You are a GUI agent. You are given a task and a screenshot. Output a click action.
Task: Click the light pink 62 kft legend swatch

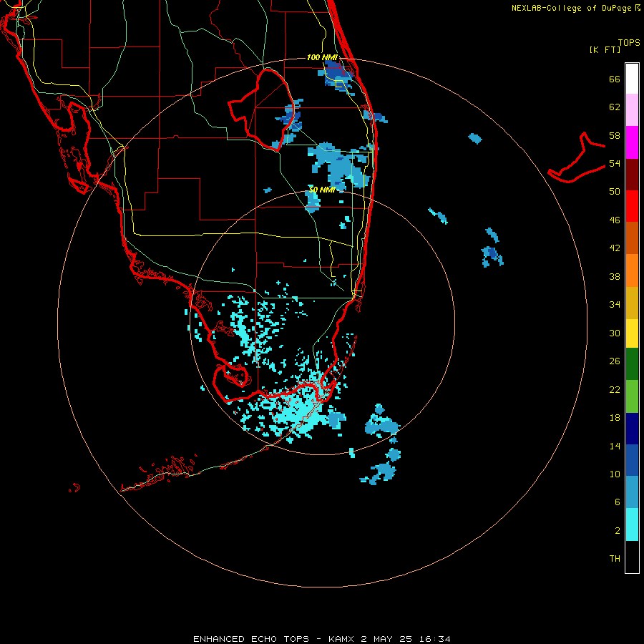[632, 110]
